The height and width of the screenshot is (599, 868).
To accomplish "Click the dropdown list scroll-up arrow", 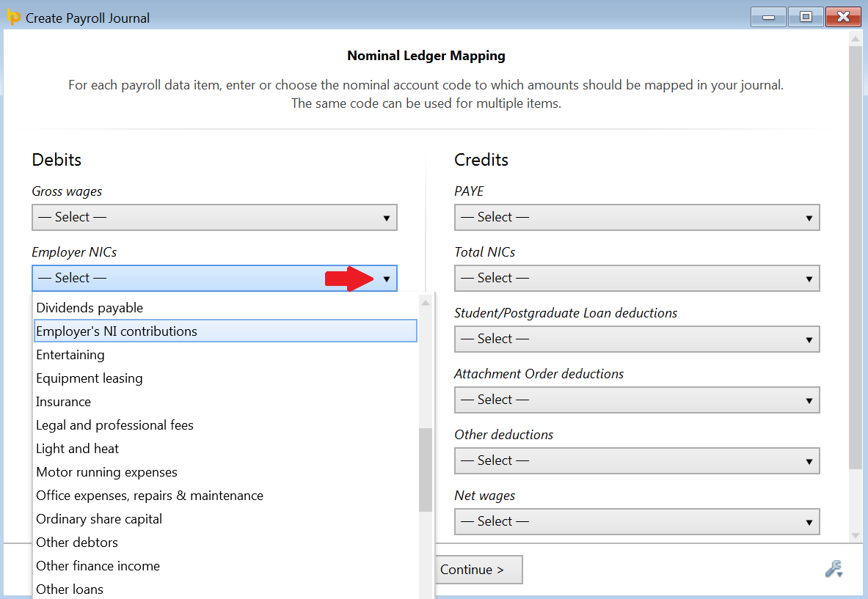I will (x=425, y=303).
